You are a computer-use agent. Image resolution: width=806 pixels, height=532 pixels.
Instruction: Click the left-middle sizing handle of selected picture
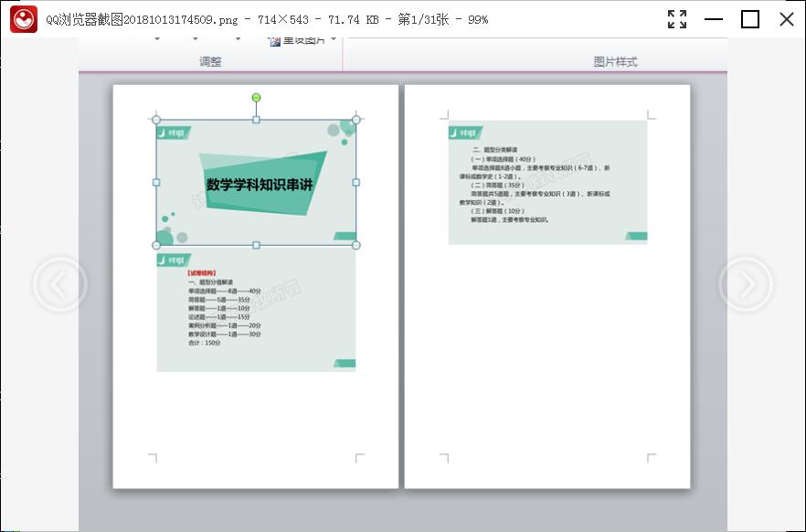click(x=156, y=183)
